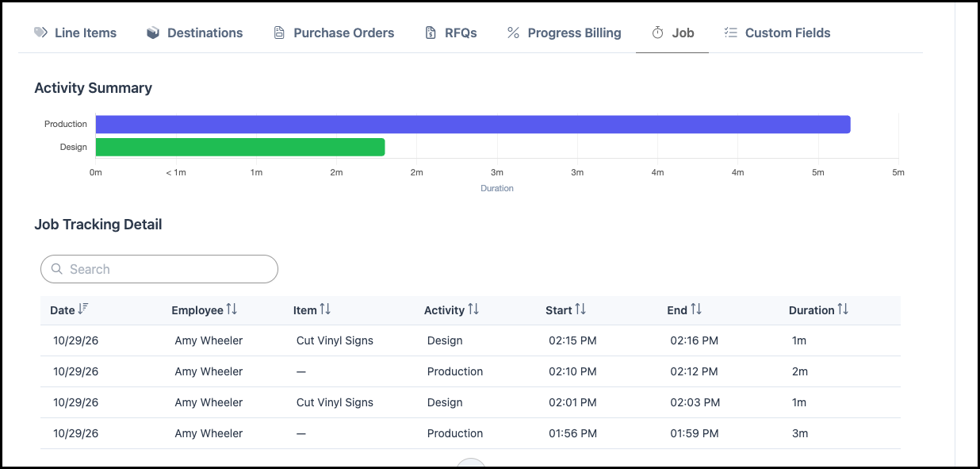This screenshot has width=980, height=469.
Task: Focus the Job Tracking Detail search field
Action: (159, 269)
